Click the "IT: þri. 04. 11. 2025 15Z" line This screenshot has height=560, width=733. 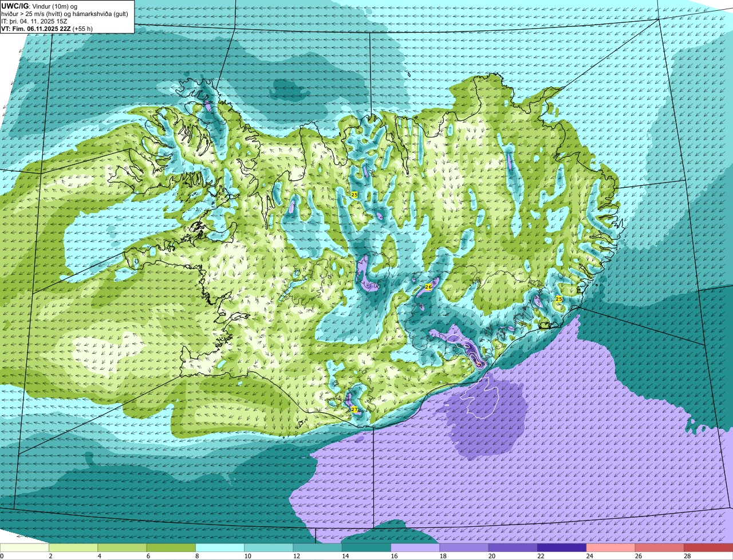pos(34,21)
